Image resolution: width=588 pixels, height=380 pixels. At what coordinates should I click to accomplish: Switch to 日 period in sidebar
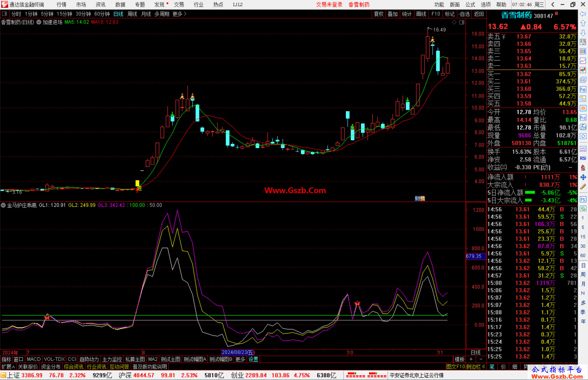tap(583, 265)
